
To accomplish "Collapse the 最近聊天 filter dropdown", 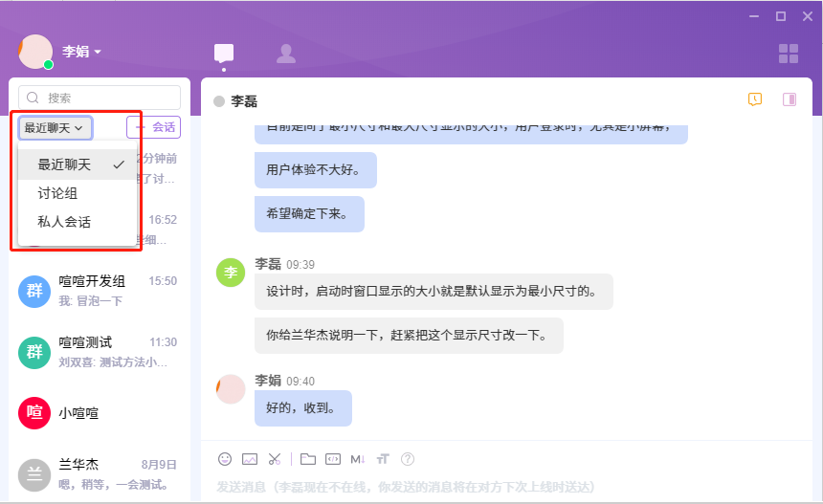I will [54, 127].
